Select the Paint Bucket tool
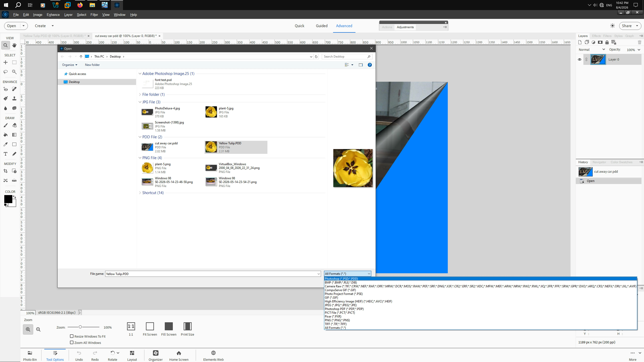 click(6, 135)
